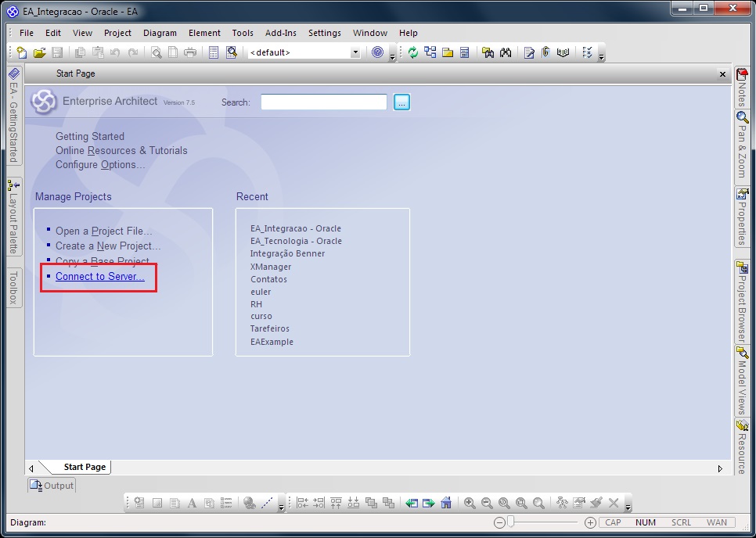Click the properties list icon beside Print

[x=214, y=52]
